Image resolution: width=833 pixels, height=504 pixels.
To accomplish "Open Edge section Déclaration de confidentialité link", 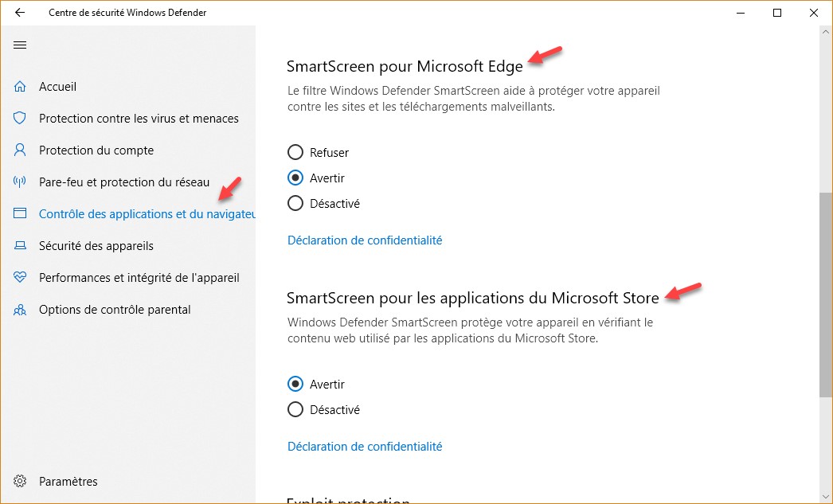I will pyautogui.click(x=365, y=240).
